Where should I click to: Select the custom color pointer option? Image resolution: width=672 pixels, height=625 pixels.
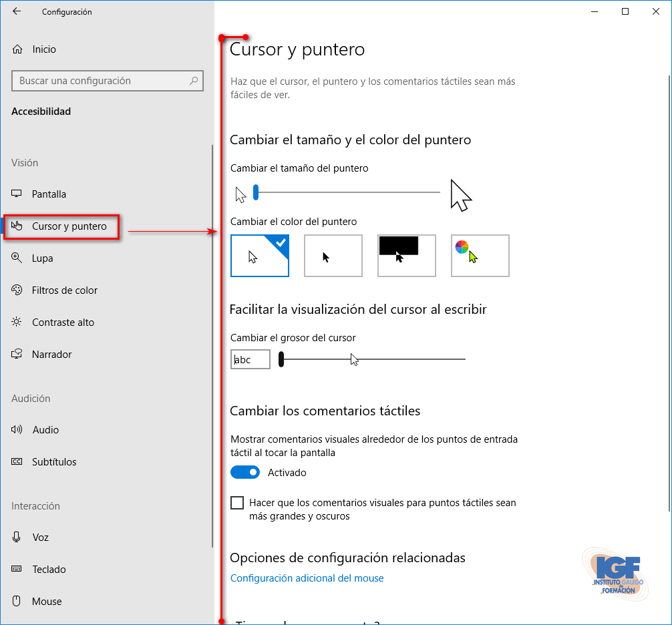[480, 256]
